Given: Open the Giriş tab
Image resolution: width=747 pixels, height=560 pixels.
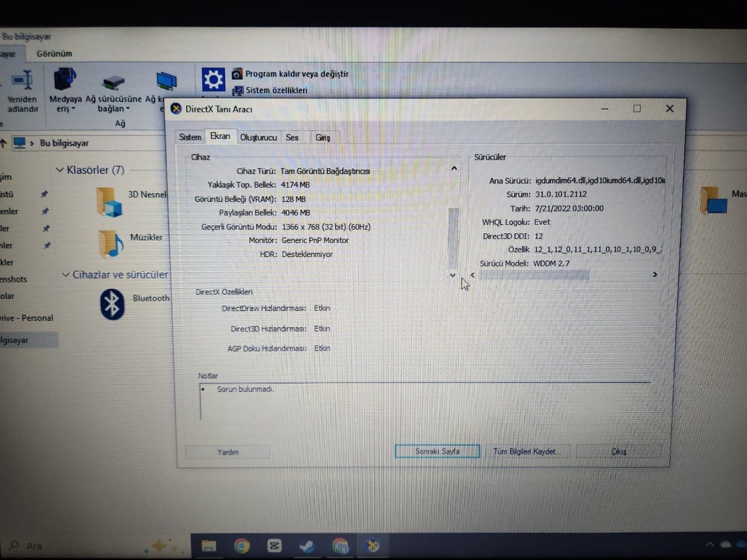Looking at the screenshot, I should tap(323, 137).
